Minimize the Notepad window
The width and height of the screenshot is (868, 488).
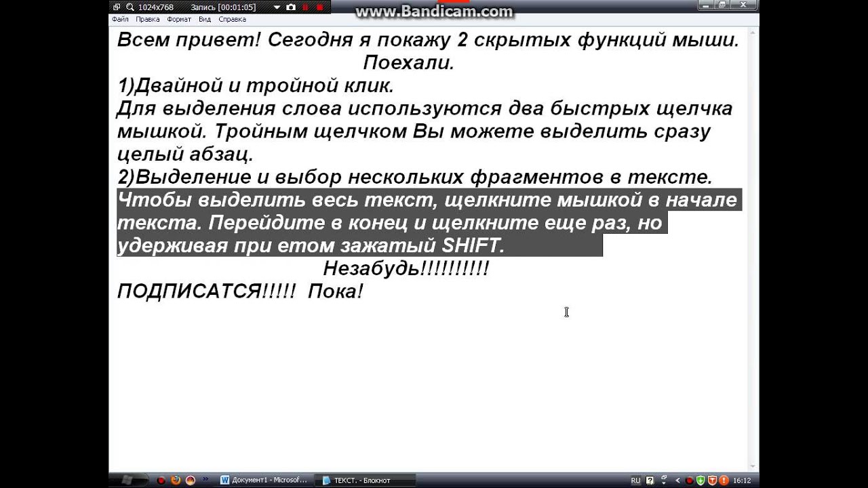tap(707, 5)
